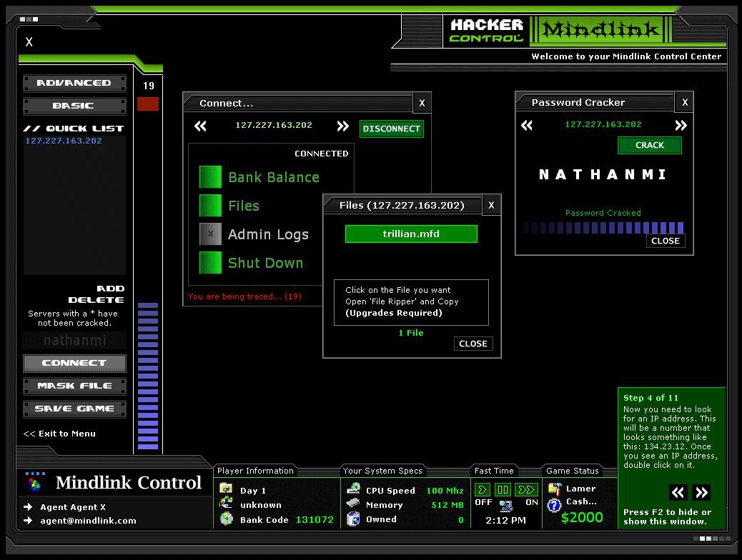Click the CPU Speed chip icon

(353, 489)
